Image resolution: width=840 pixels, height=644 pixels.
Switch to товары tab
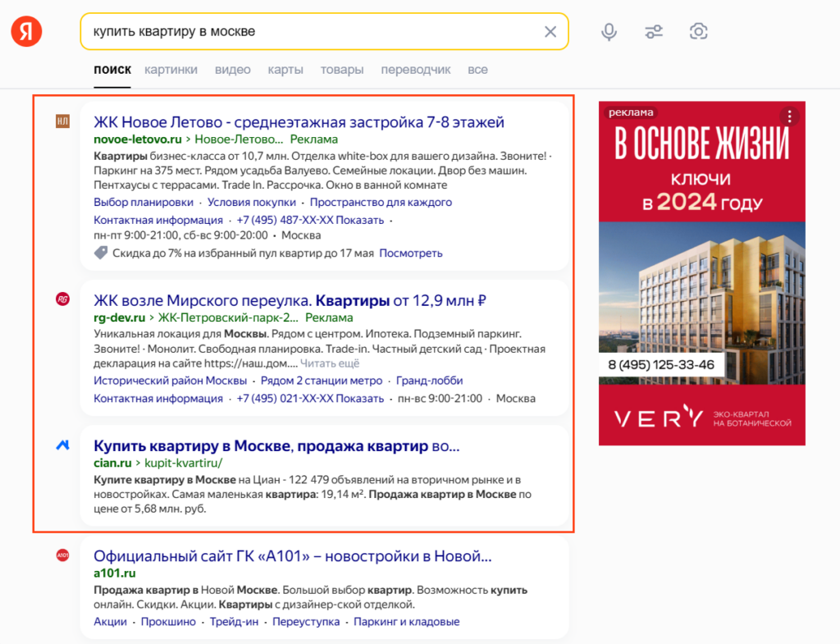tap(342, 70)
